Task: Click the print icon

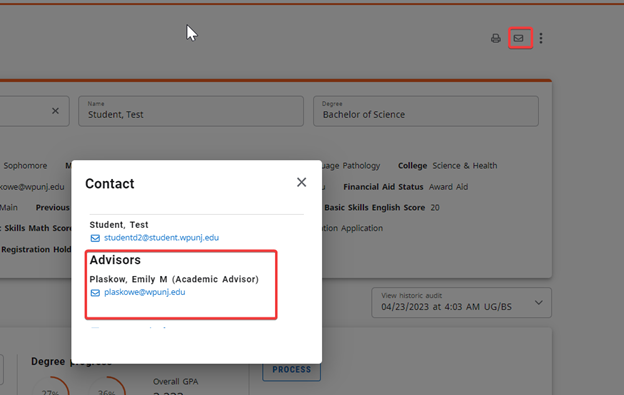Action: [x=495, y=38]
